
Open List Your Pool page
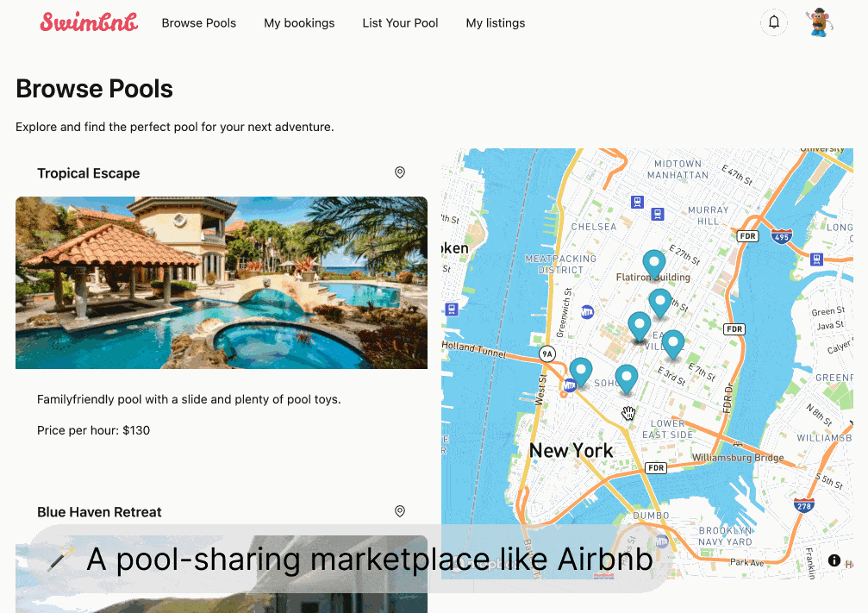(400, 23)
